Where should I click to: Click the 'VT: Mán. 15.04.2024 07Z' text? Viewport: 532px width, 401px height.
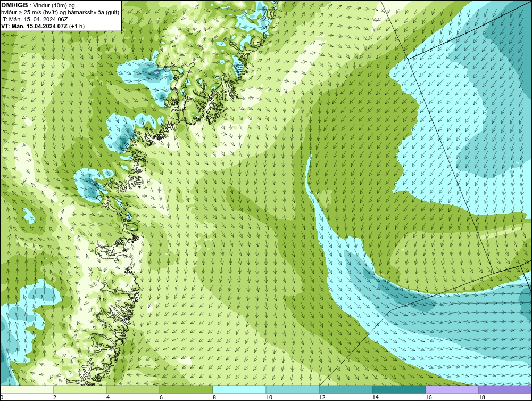pos(34,26)
